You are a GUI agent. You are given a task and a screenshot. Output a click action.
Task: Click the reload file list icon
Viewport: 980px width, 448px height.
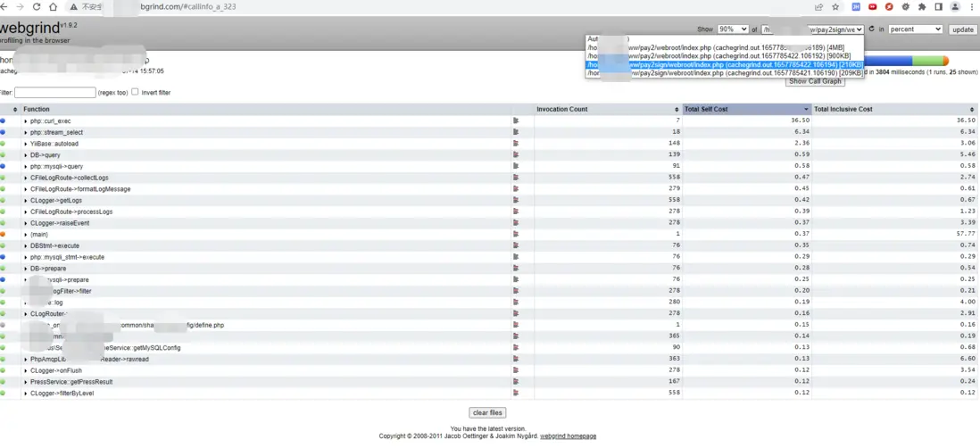tap(872, 29)
